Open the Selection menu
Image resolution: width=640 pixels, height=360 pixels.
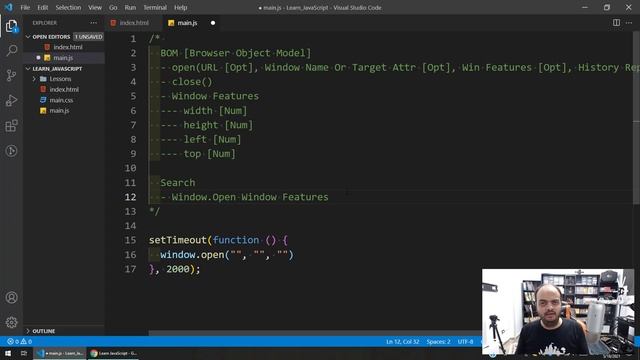[68, 7]
